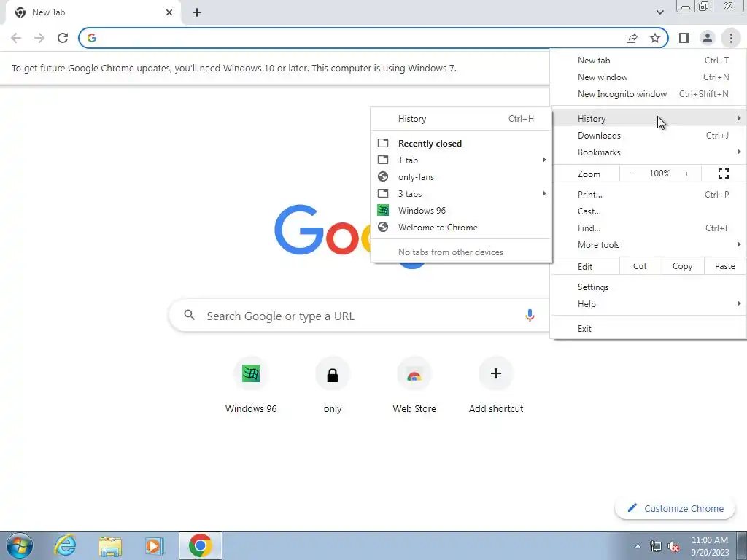Click the three-dot Chrome menu icon
The height and width of the screenshot is (560, 747).
coord(731,38)
